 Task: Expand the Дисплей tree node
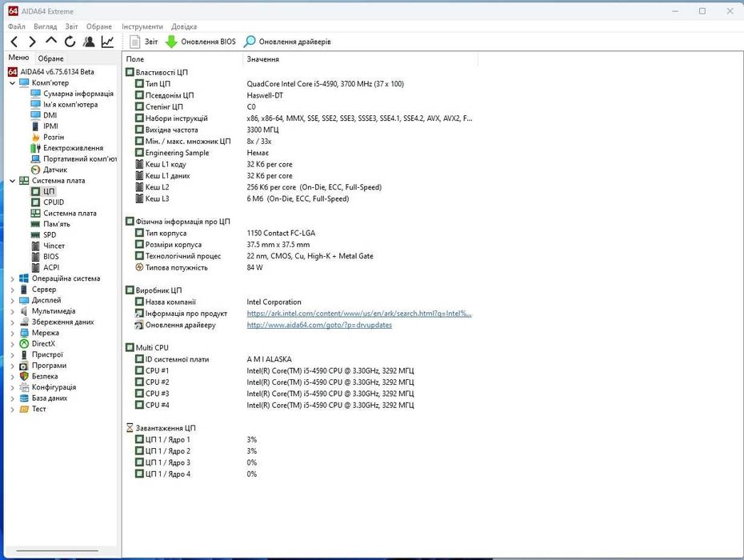[12, 301]
